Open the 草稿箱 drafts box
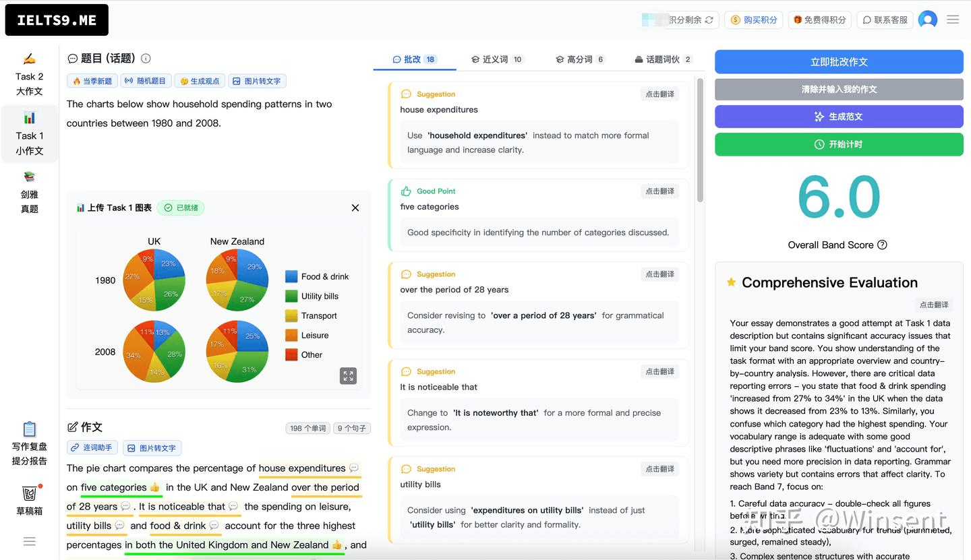 pyautogui.click(x=29, y=501)
